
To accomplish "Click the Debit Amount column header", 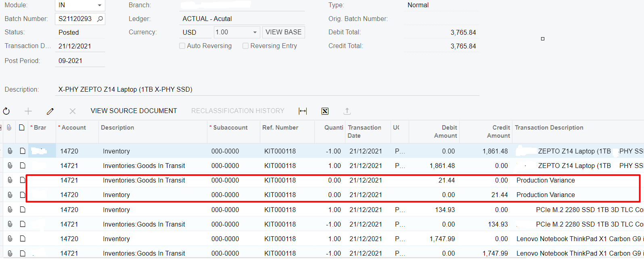I will (445, 132).
